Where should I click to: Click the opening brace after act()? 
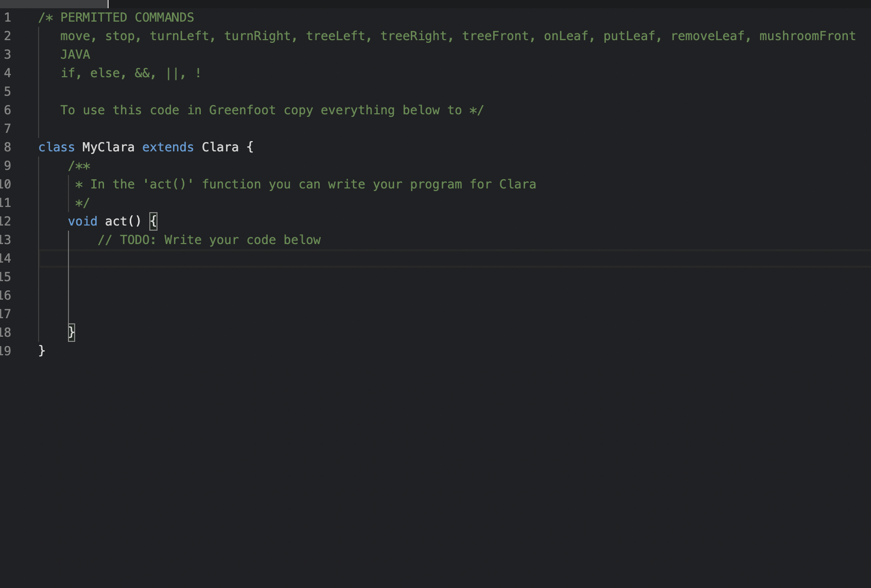tap(153, 221)
